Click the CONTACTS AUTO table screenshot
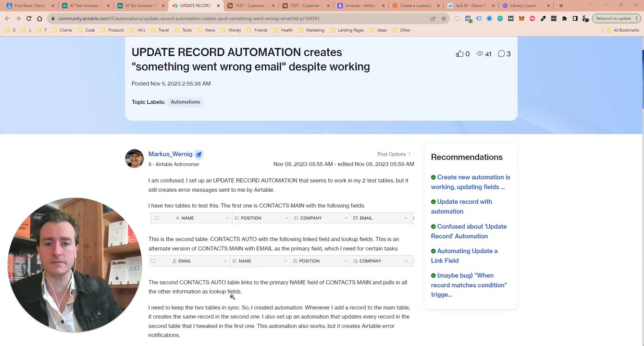This screenshot has width=644, height=346. [281, 261]
